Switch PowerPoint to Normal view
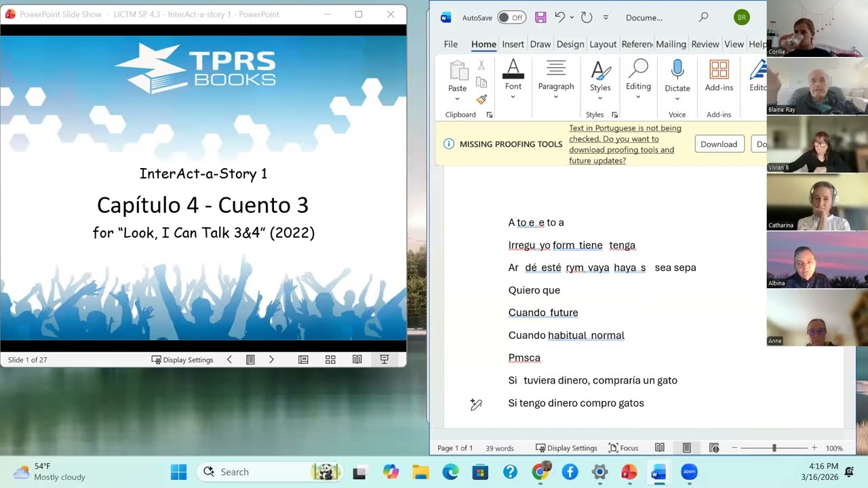The height and width of the screenshot is (488, 868). (x=303, y=360)
